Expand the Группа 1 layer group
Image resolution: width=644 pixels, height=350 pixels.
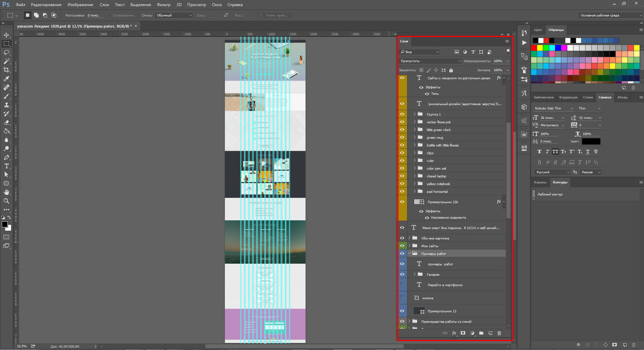pos(415,114)
